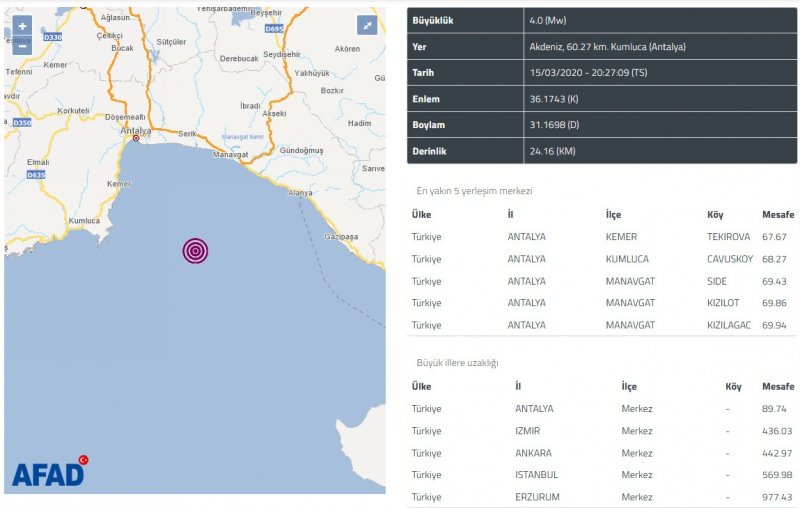Select the Derinlik depth row
Image resolution: width=800 pixels, height=508 pixels.
tap(602, 151)
